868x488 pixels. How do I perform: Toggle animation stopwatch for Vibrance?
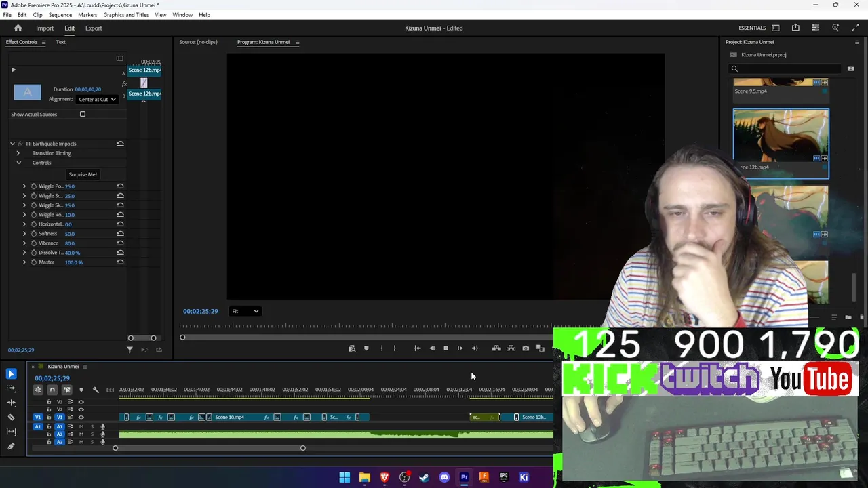33,243
